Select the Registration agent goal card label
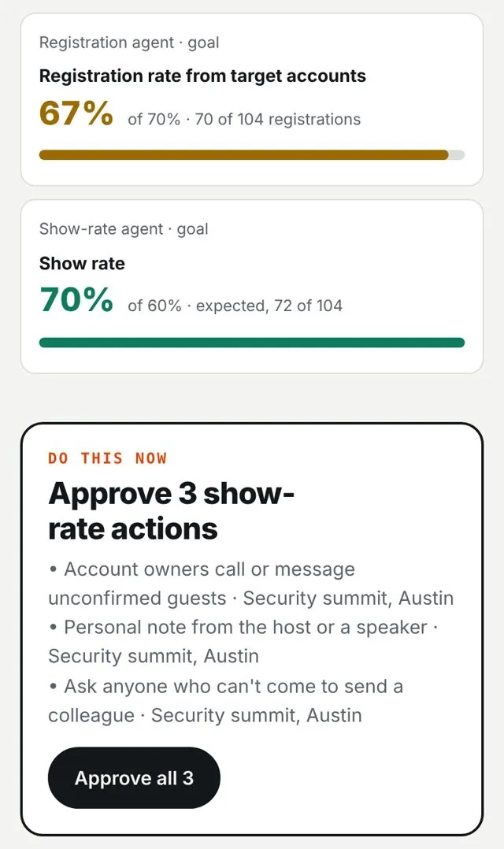 coord(129,43)
